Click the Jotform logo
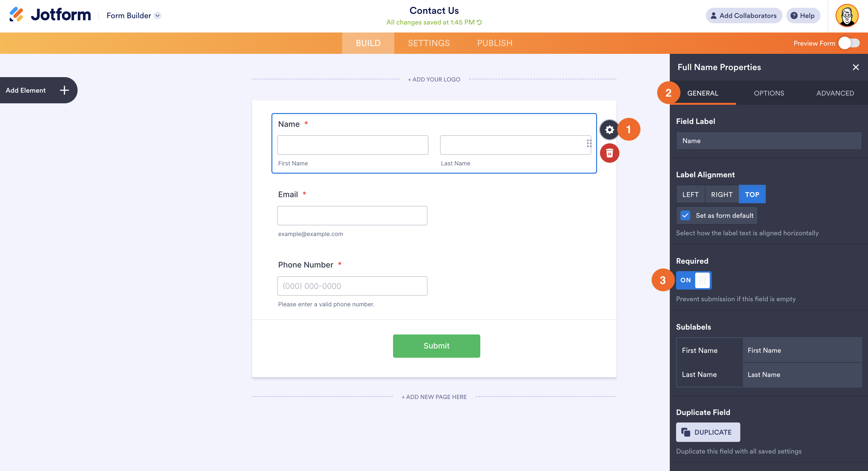Viewport: 868px width, 471px height. 50,15
